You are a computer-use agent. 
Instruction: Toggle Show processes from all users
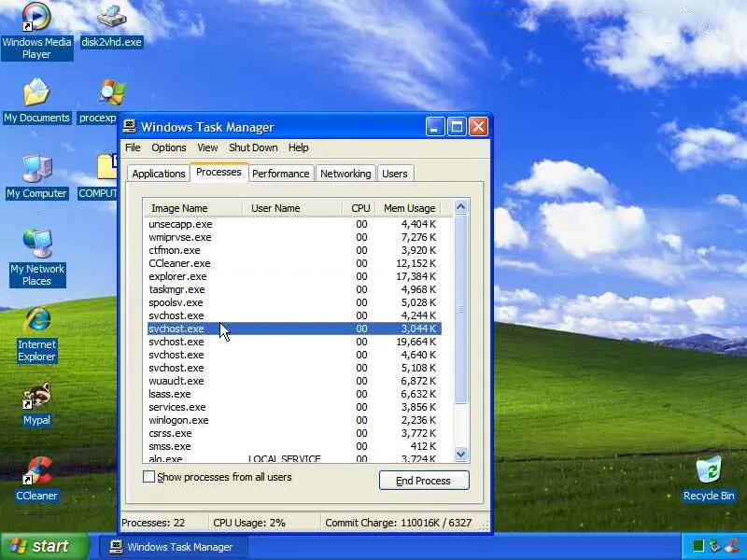149,477
